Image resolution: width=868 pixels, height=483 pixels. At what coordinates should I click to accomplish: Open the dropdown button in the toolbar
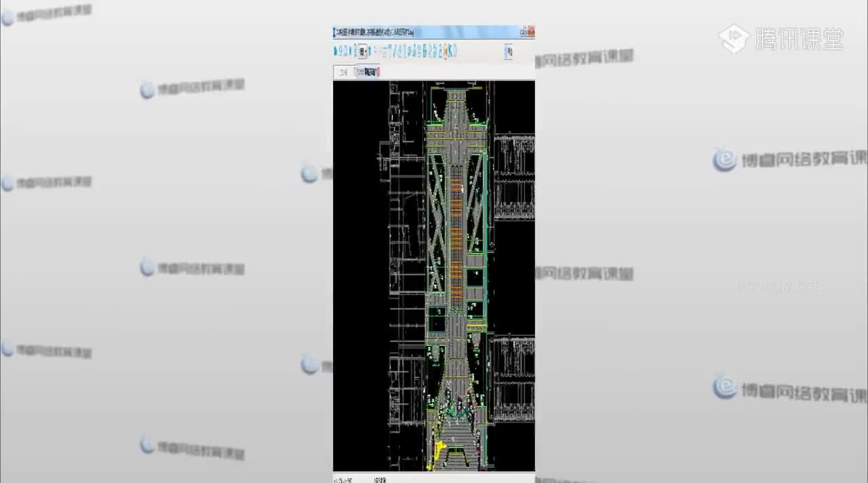[363, 52]
